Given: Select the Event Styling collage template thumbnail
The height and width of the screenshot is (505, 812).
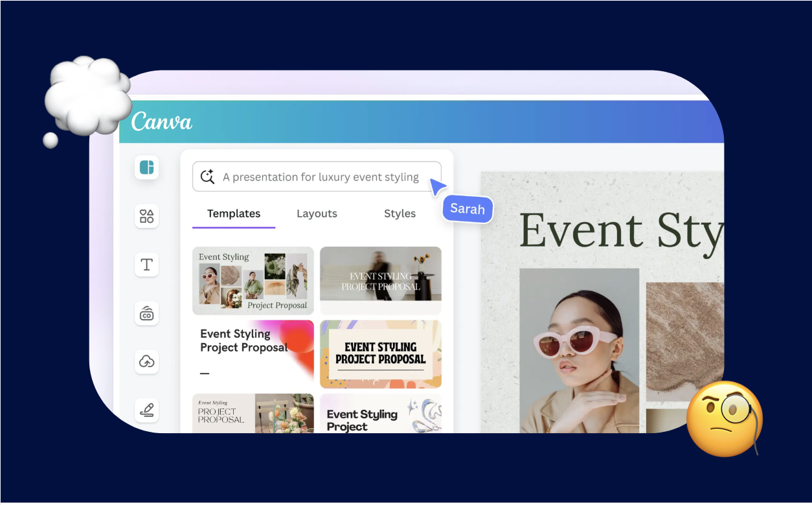Looking at the screenshot, I should pyautogui.click(x=253, y=280).
